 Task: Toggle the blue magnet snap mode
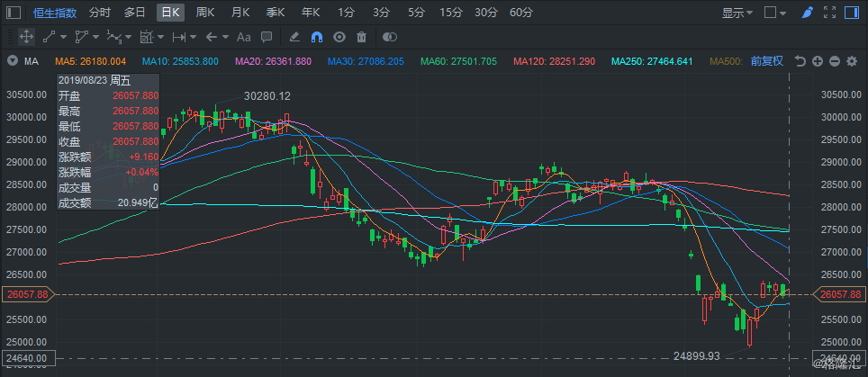(317, 37)
